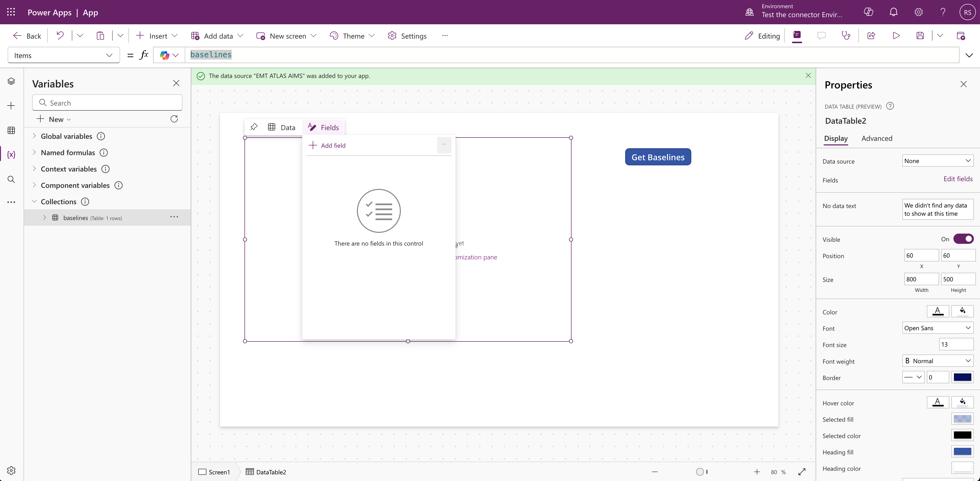Click the Edit fields link

tap(958, 179)
